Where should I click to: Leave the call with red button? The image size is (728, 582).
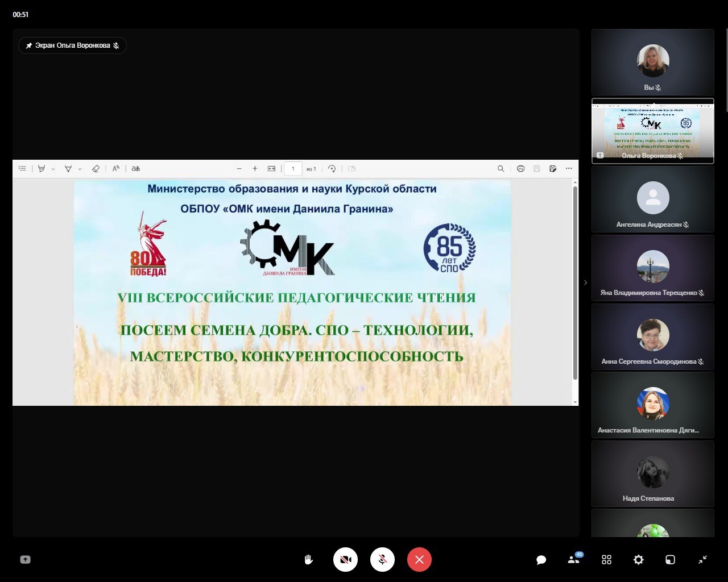click(419, 560)
